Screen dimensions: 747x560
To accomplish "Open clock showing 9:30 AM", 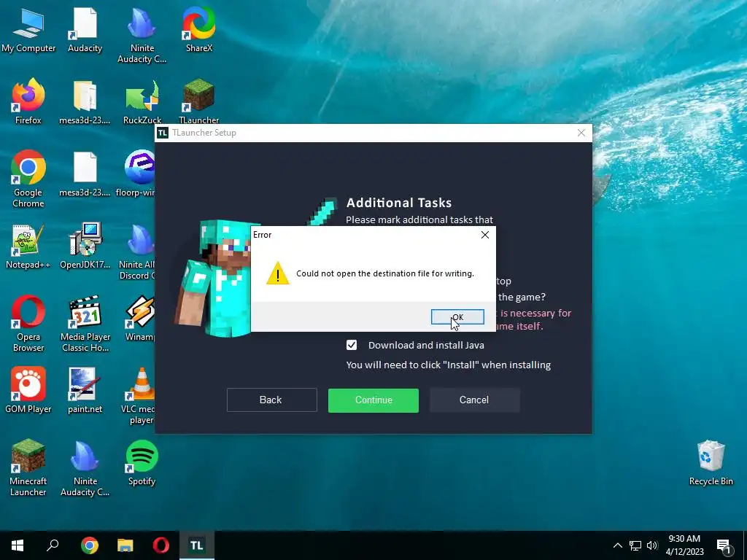I will pos(684,545).
